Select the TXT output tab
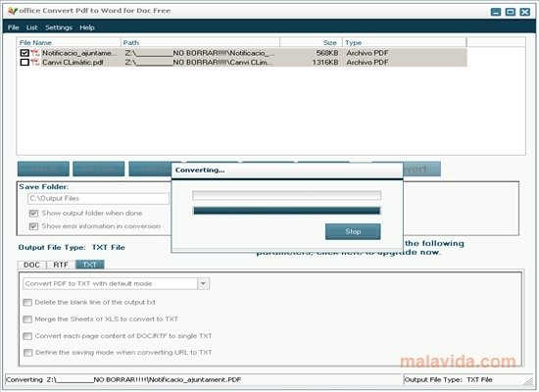This screenshot has width=539, height=392. (90, 265)
